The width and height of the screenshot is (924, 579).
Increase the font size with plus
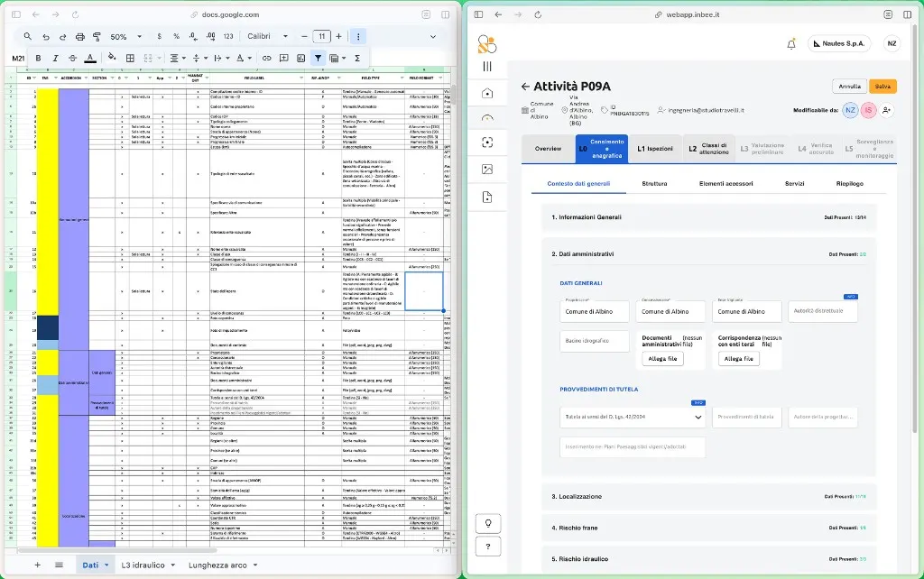(339, 36)
